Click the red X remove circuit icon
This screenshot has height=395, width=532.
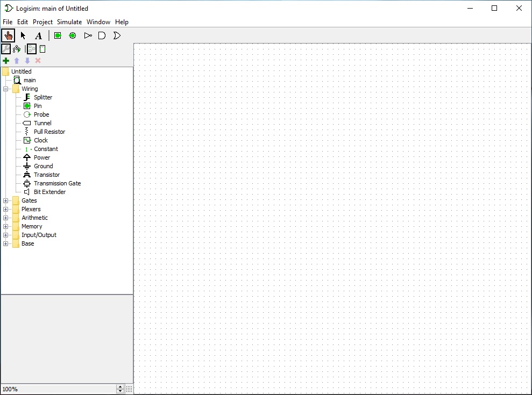click(38, 61)
